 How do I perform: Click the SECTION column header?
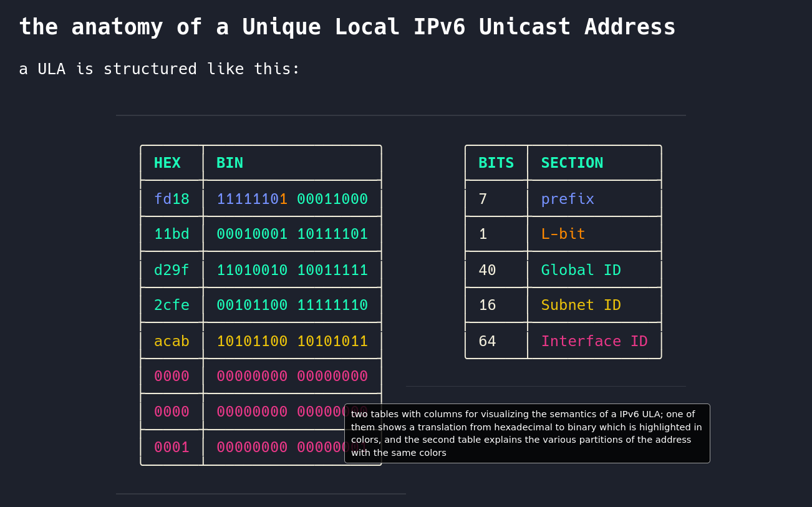pos(571,163)
